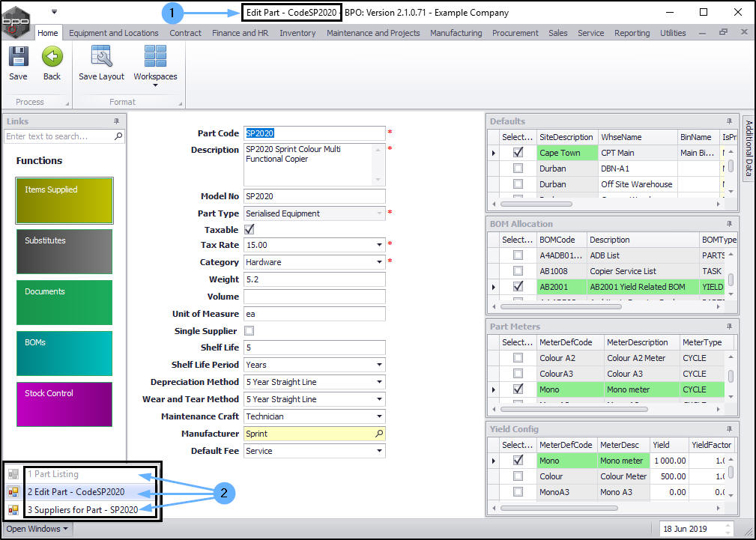Expand the Tax Rate dropdown

pyautogui.click(x=379, y=245)
